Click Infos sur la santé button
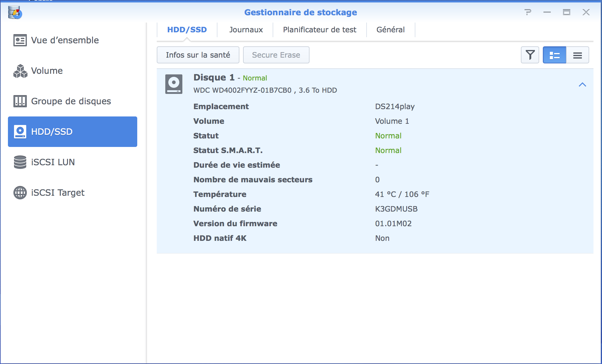This screenshot has width=602, height=364. 198,55
